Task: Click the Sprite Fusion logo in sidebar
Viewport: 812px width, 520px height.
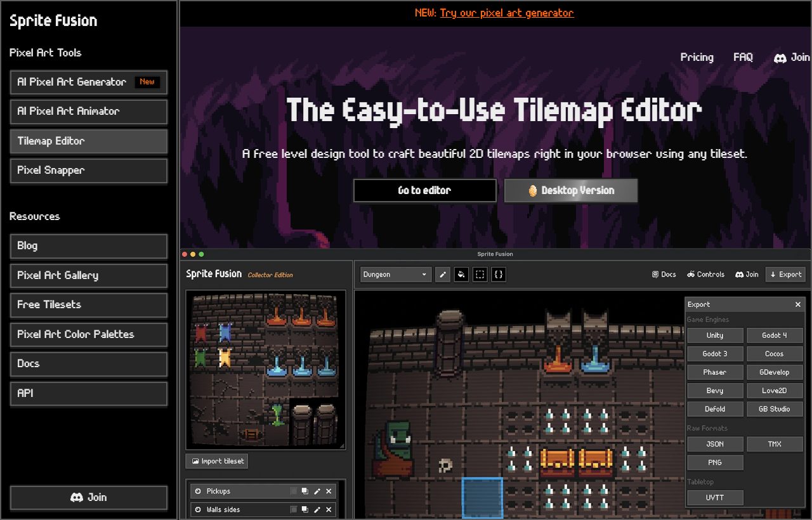Action: point(53,20)
